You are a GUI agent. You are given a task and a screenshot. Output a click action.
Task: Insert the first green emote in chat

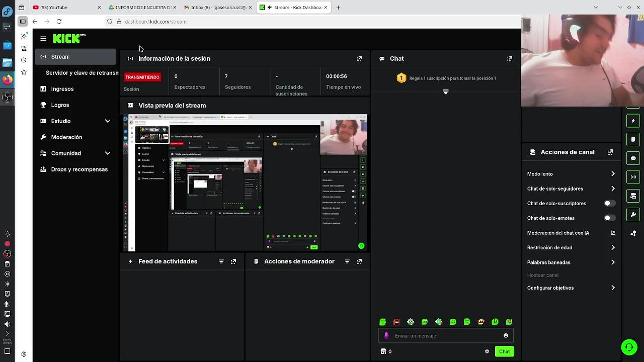tap(383, 322)
